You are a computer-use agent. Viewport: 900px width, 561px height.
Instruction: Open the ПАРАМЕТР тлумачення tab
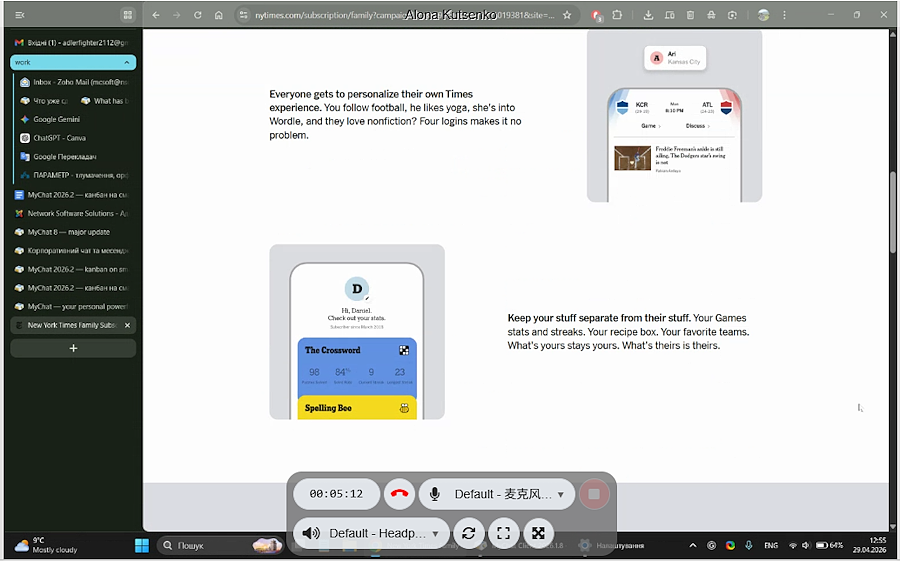[76, 175]
